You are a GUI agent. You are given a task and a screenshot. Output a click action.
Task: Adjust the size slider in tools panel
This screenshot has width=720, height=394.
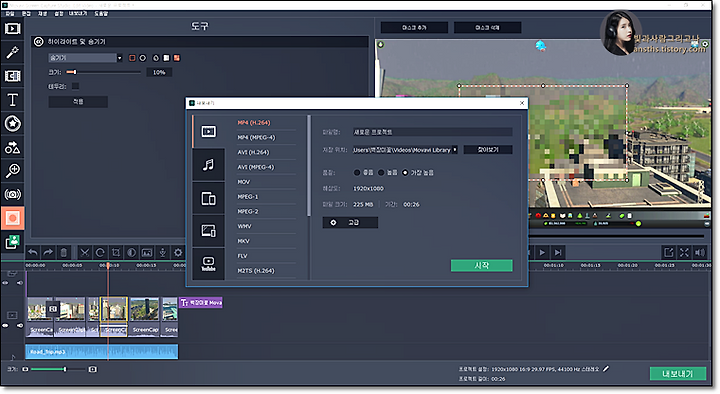click(x=103, y=72)
